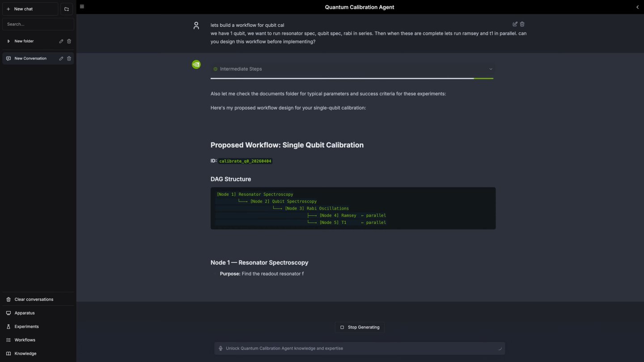Click Clear conversations in the sidebar

34,299
